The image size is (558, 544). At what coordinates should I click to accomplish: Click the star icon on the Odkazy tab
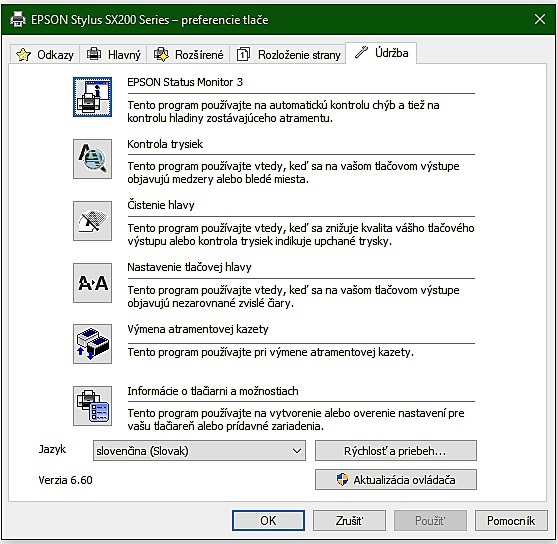[x=23, y=54]
